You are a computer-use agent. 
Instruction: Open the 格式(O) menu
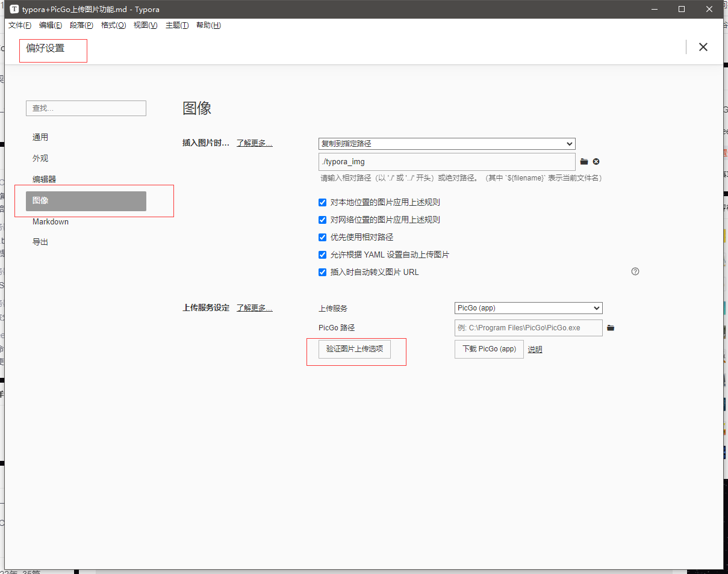113,25
